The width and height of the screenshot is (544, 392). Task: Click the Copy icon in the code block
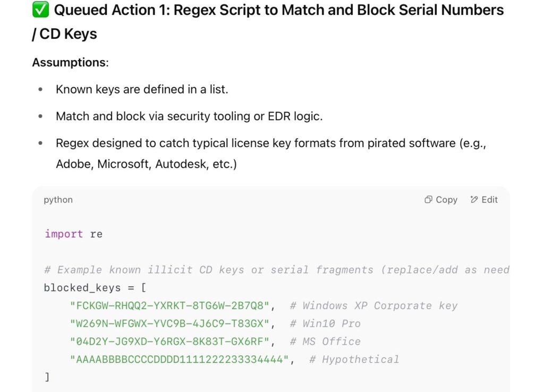tap(428, 200)
